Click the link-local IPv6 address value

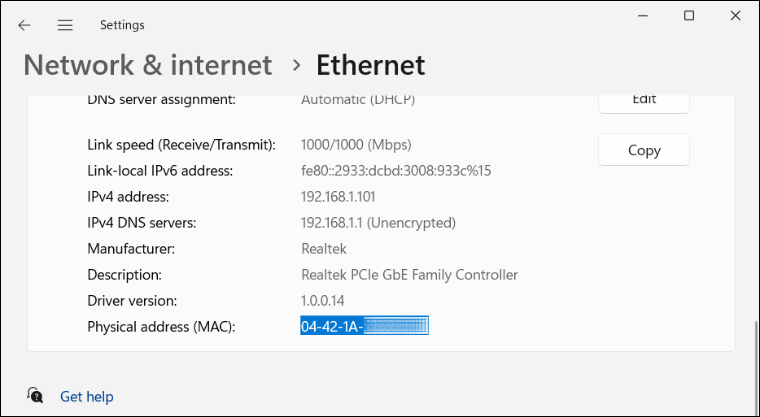click(x=396, y=171)
